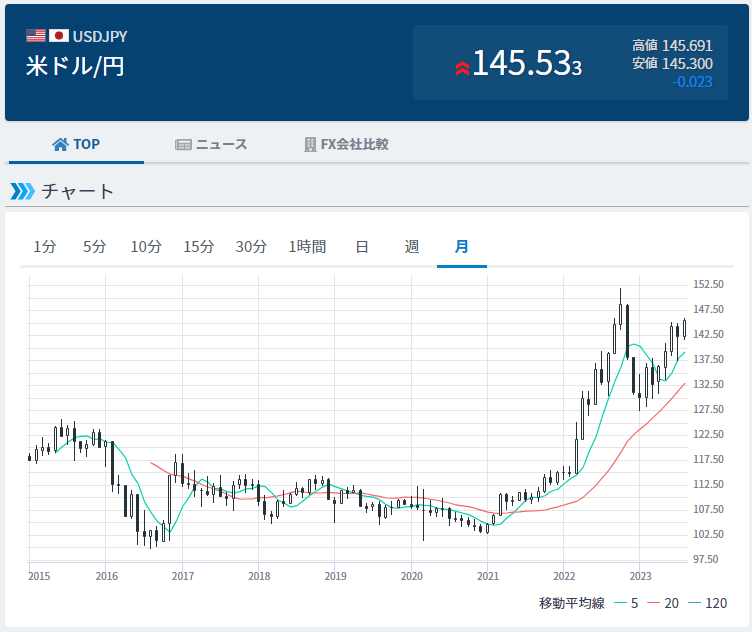Select the 1分 chart interval
The height and width of the screenshot is (632, 752).
(44, 247)
